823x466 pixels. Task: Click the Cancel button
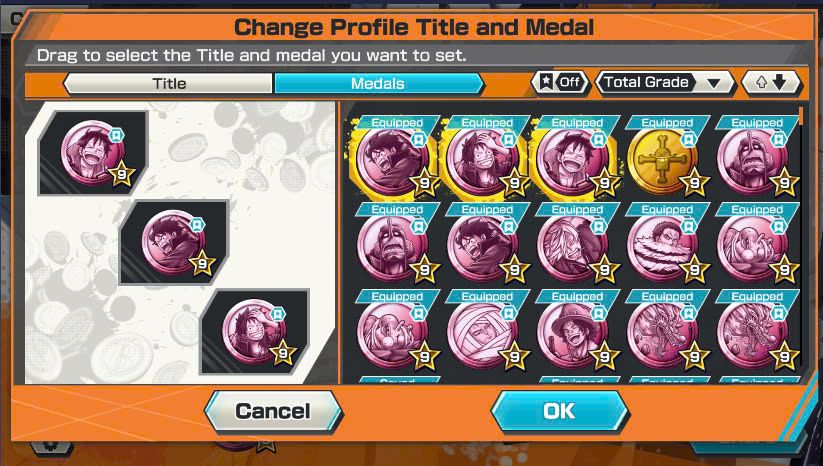[273, 411]
